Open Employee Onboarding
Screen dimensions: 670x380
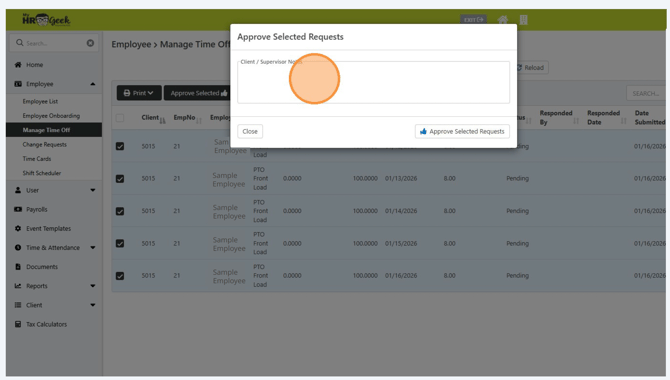point(51,116)
